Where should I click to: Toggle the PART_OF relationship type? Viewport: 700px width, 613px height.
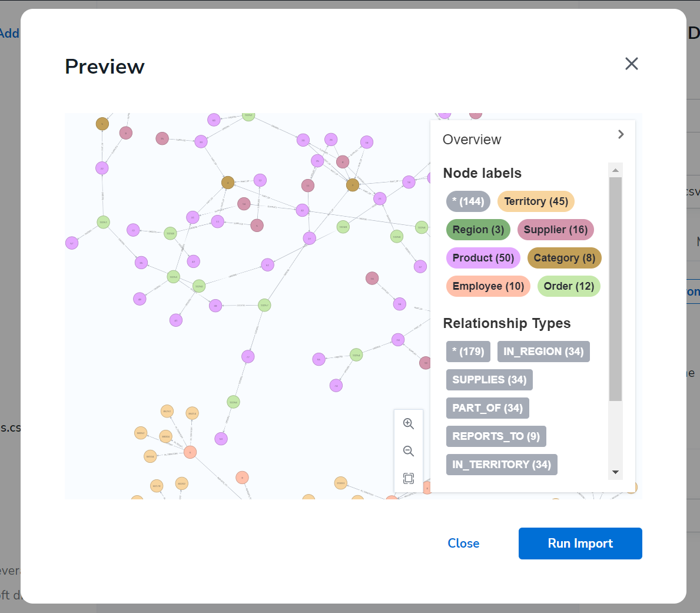(487, 408)
